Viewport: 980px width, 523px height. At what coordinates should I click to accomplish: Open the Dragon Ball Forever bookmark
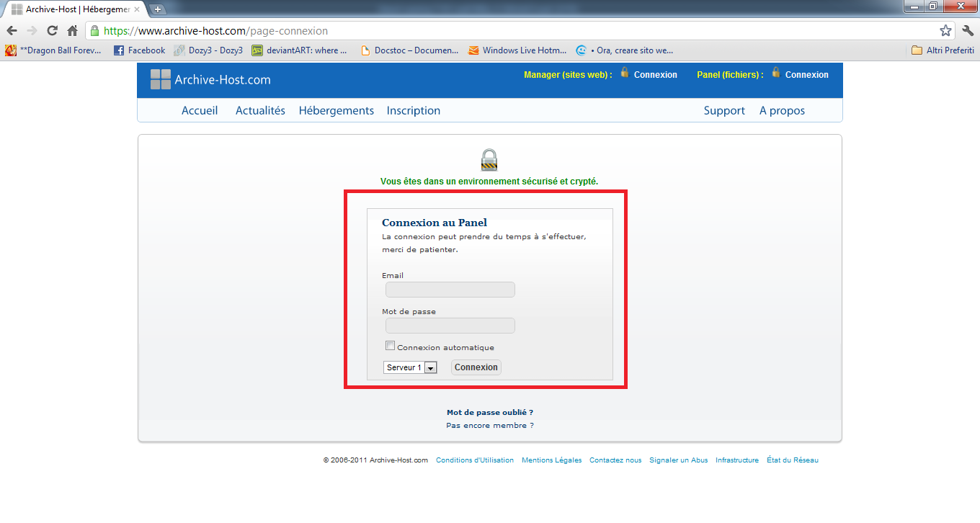pyautogui.click(x=53, y=50)
